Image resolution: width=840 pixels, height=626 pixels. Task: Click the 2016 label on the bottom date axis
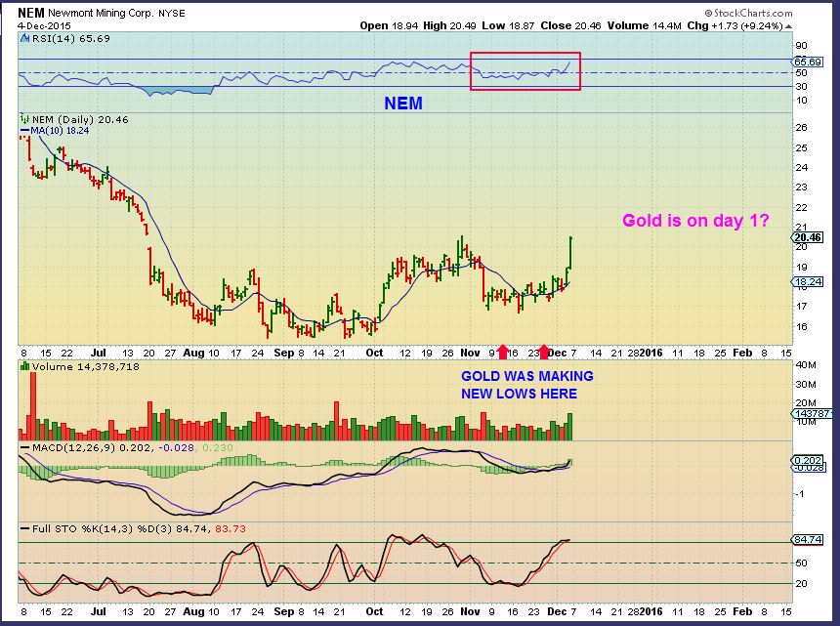(651, 611)
